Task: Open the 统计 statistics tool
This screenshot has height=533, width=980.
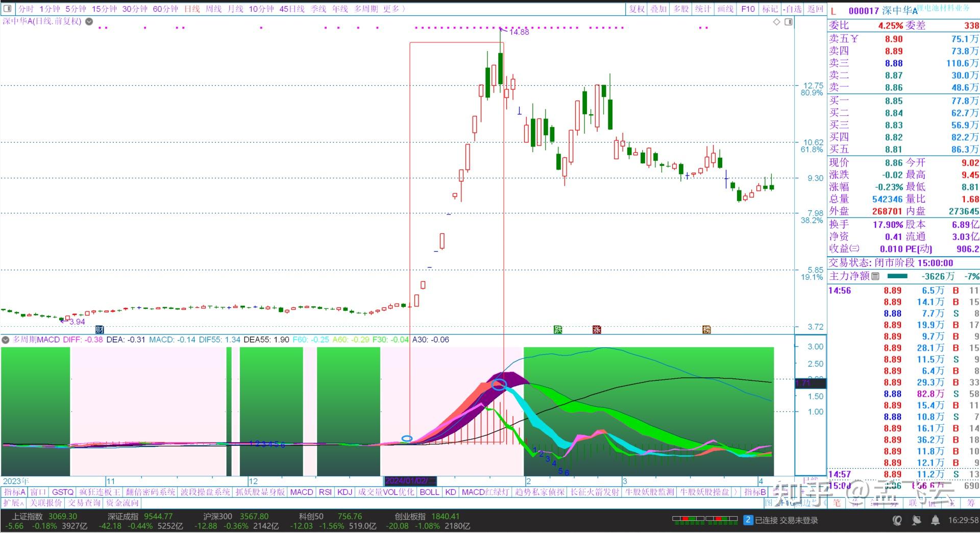Action: [x=703, y=9]
